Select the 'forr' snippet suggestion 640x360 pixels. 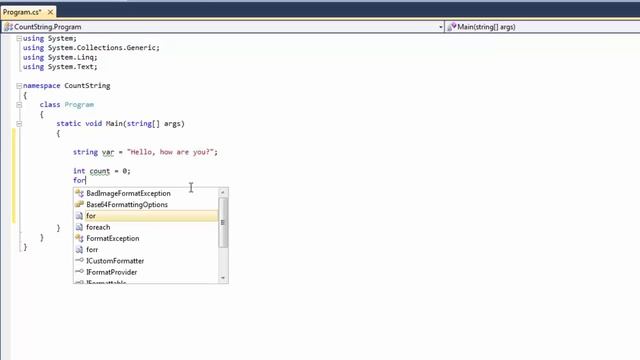point(92,250)
